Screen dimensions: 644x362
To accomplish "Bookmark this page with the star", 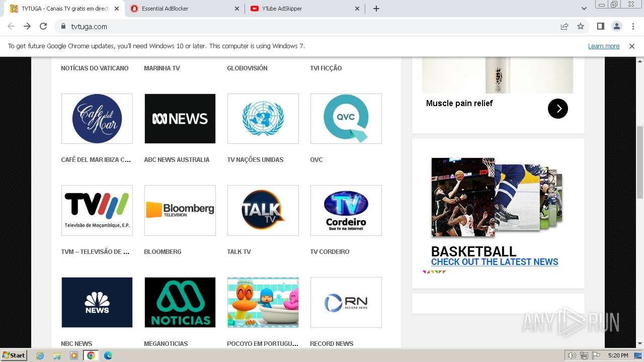I will click(x=581, y=26).
